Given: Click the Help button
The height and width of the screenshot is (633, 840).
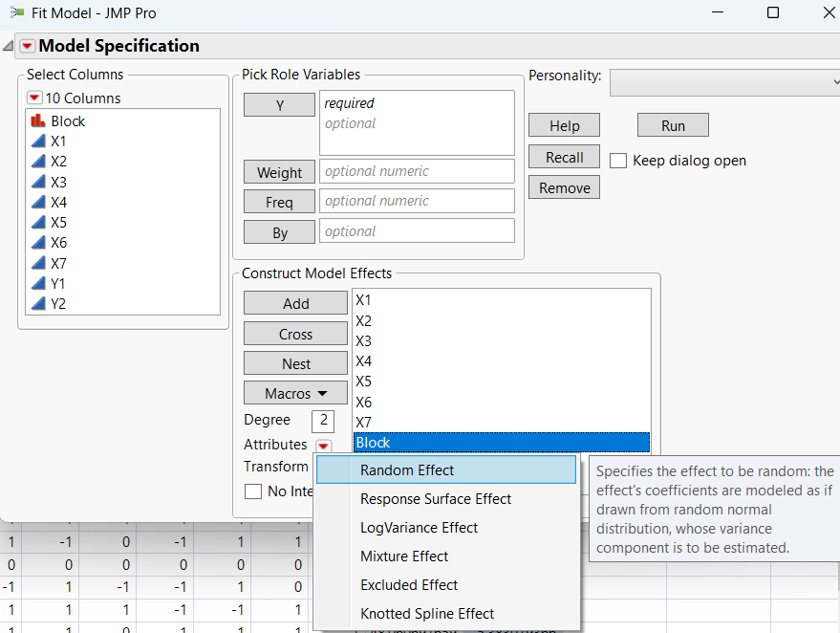Looking at the screenshot, I should (564, 124).
